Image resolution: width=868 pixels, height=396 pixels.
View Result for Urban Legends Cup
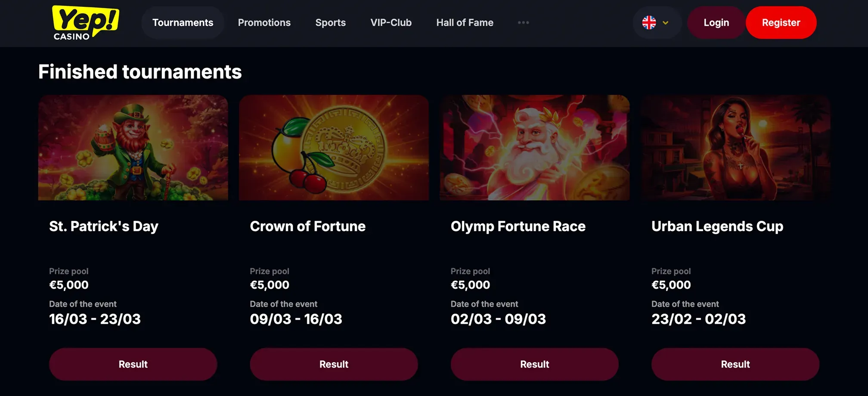point(735,364)
